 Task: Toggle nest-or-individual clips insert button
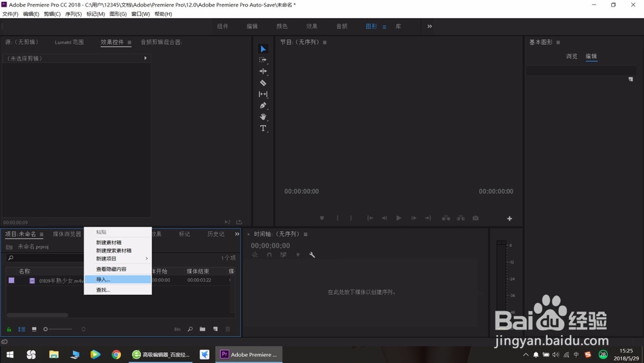pyautogui.click(x=255, y=255)
